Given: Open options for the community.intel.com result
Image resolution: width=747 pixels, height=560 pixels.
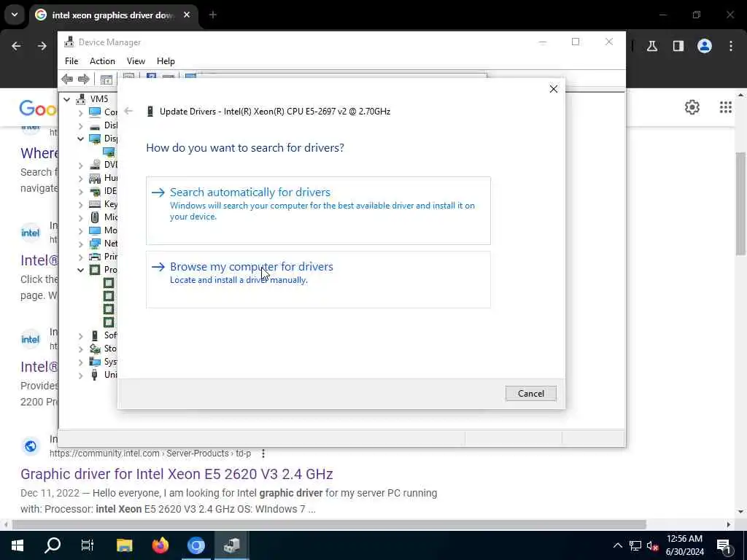Looking at the screenshot, I should [x=263, y=454].
